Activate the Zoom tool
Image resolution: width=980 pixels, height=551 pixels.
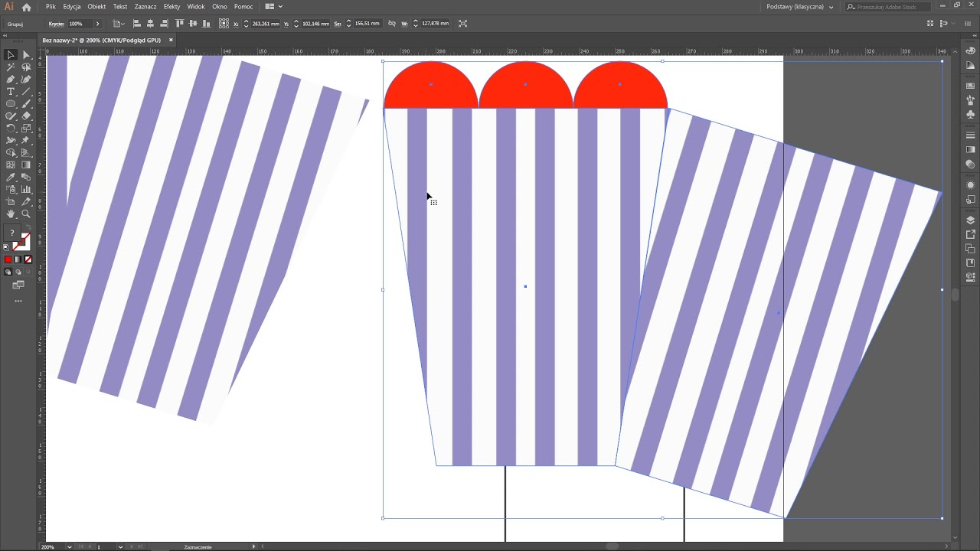(26, 214)
